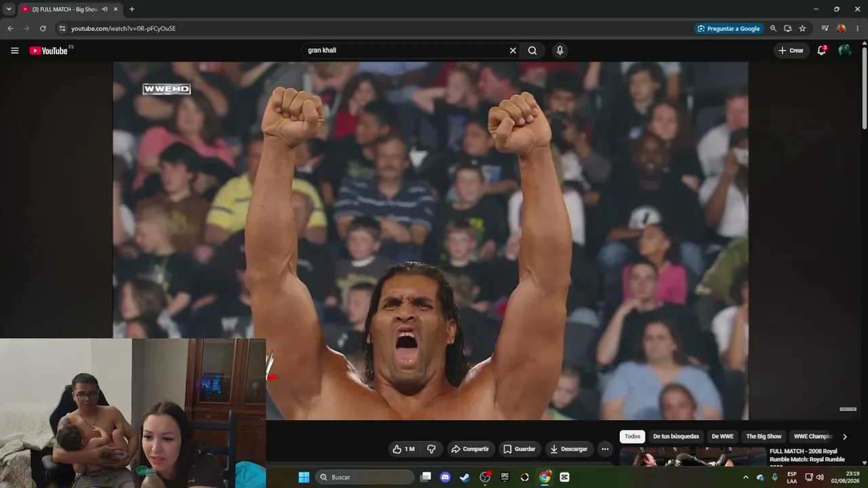Open the Chrome three-dot menu
Image resolution: width=868 pixels, height=488 pixels.
point(857,28)
